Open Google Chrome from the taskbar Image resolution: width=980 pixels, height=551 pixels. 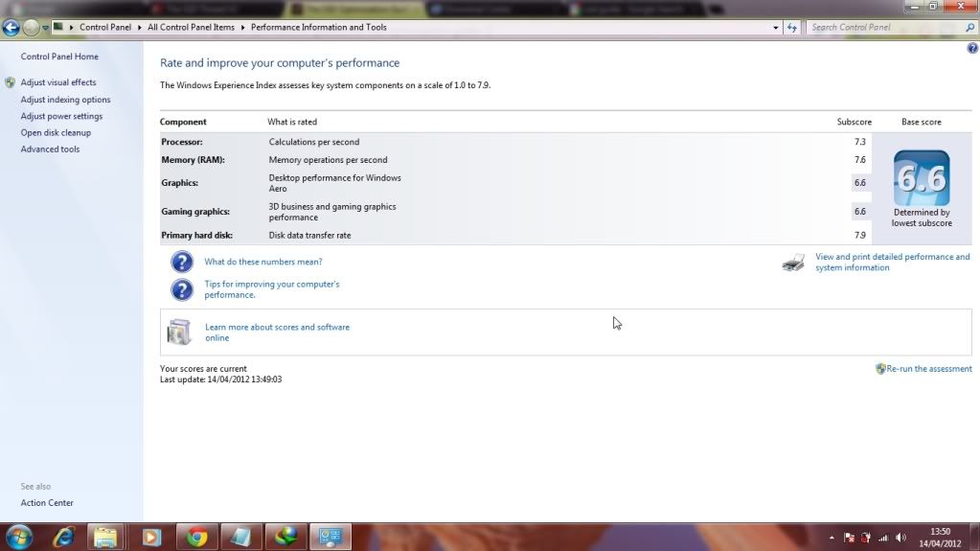tap(197, 537)
